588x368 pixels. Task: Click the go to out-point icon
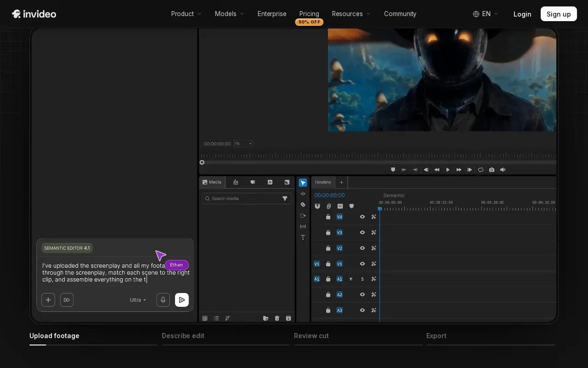[x=415, y=170]
